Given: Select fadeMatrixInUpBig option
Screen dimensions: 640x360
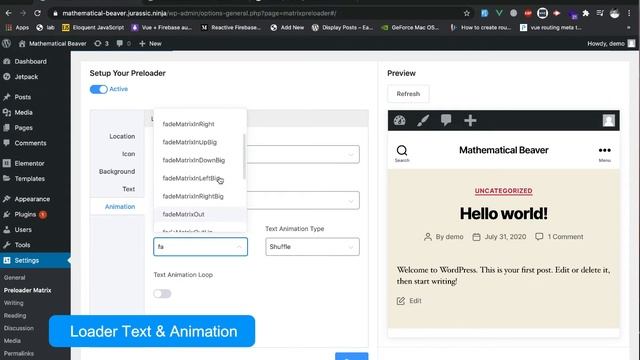Looking at the screenshot, I should click(200, 142).
